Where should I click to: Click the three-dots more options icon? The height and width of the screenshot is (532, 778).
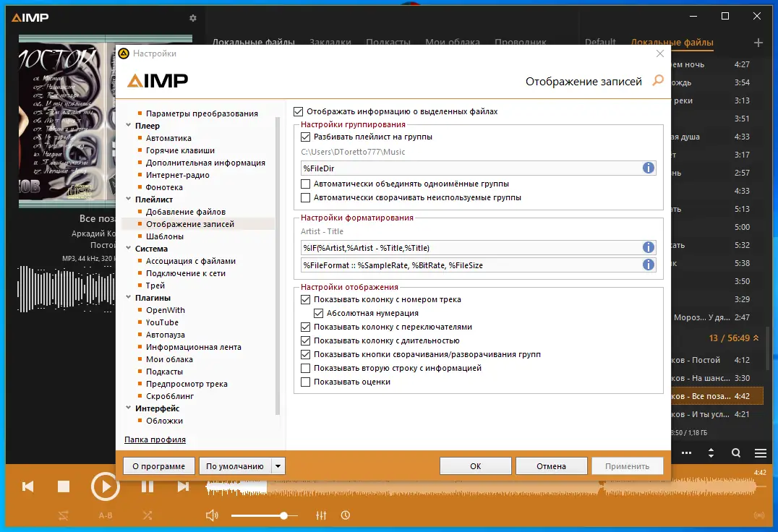coord(686,452)
